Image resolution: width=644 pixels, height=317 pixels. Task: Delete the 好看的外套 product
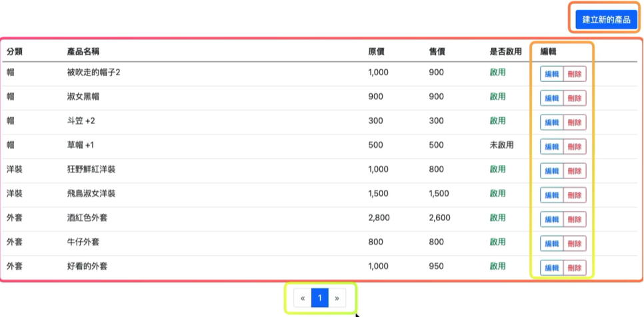click(x=575, y=268)
